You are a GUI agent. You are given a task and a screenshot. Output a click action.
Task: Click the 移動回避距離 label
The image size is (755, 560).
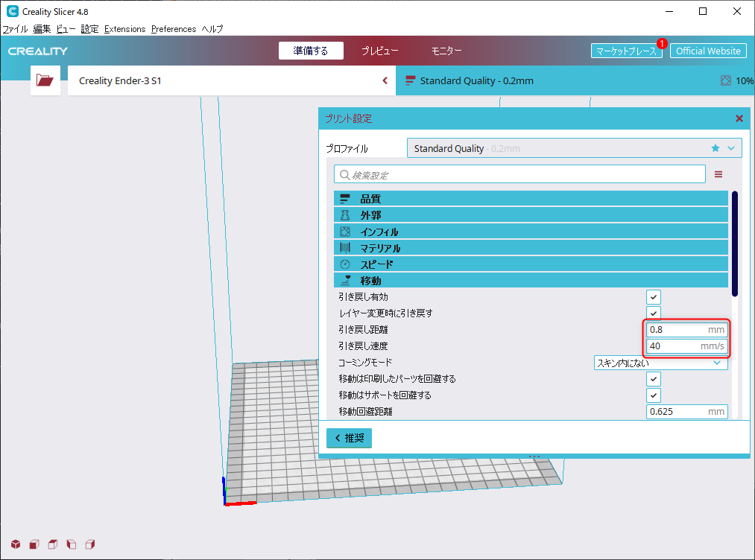(x=365, y=411)
